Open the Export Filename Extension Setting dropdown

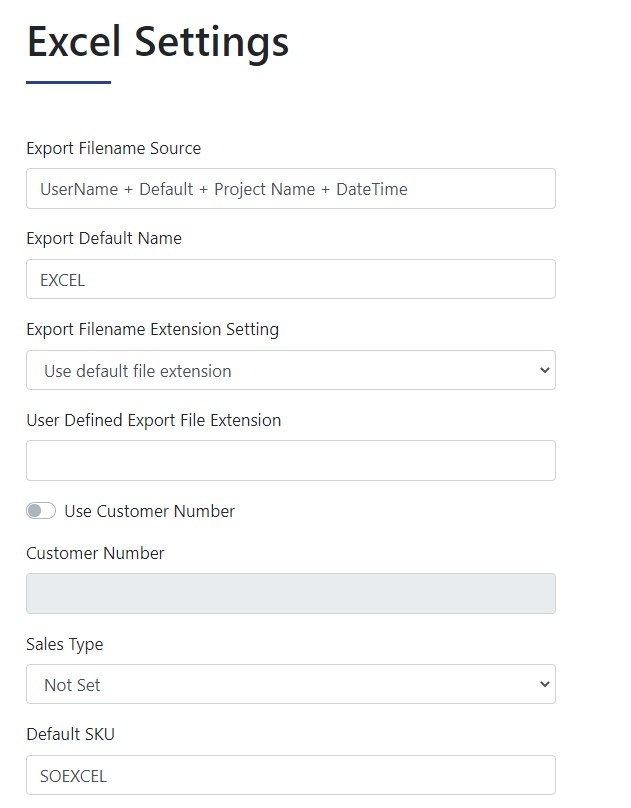coord(290,370)
